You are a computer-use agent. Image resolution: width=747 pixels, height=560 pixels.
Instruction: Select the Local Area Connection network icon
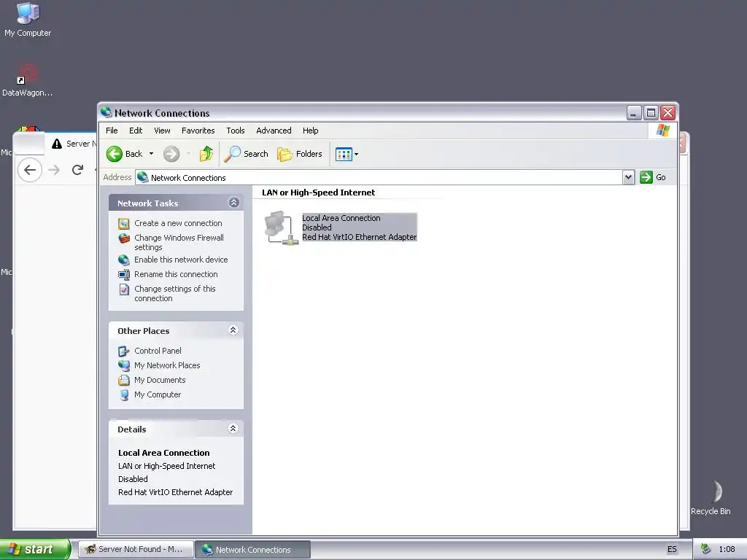281,227
